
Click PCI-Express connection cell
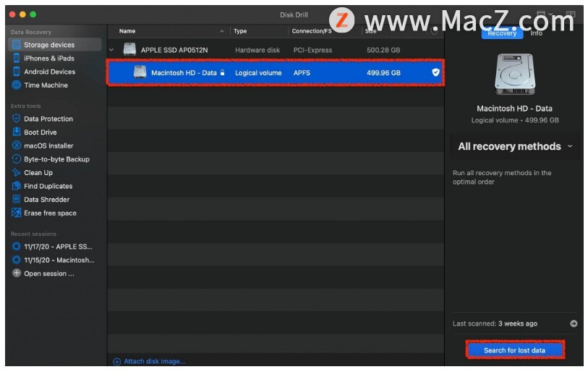(312, 50)
